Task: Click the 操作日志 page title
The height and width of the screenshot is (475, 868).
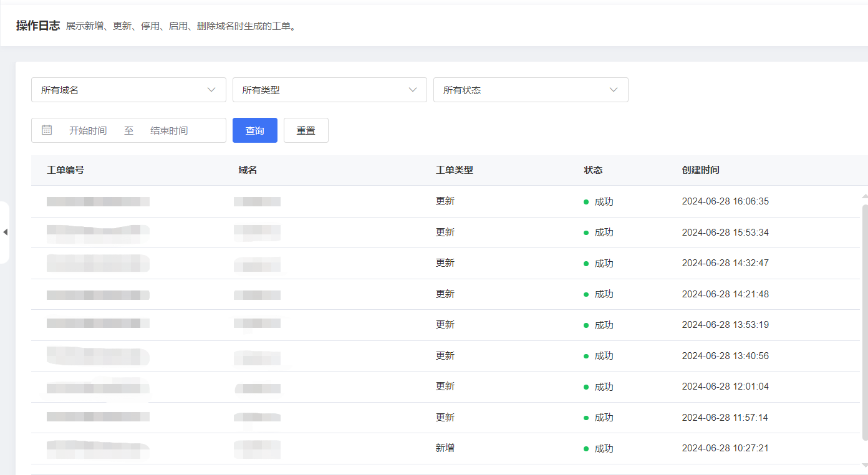Action: [38, 26]
